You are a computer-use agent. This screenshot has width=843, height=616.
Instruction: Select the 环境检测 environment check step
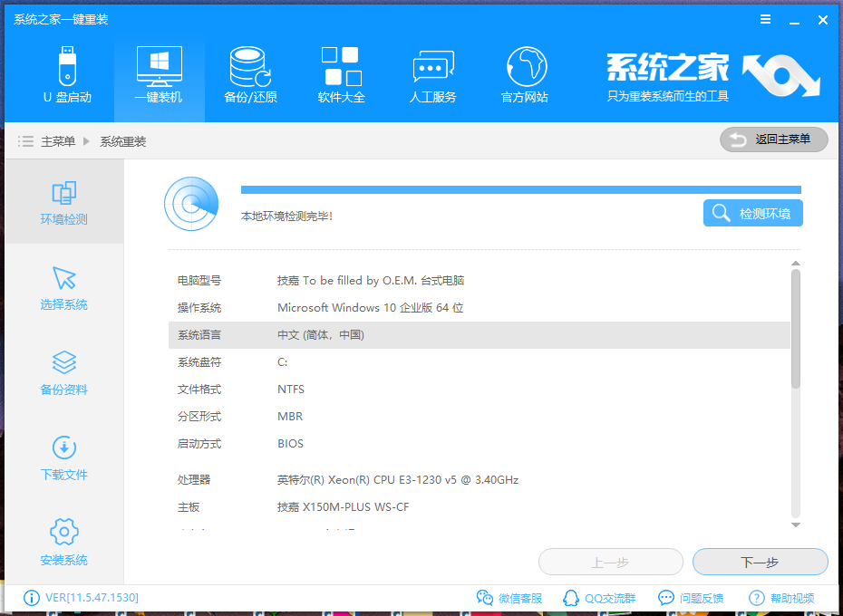[64, 202]
